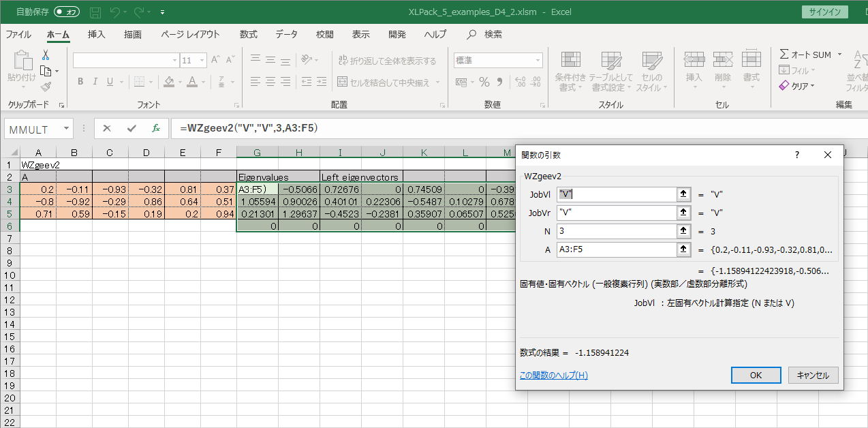Toggle the AutoSave switch
The height and width of the screenshot is (428, 868).
tap(66, 12)
